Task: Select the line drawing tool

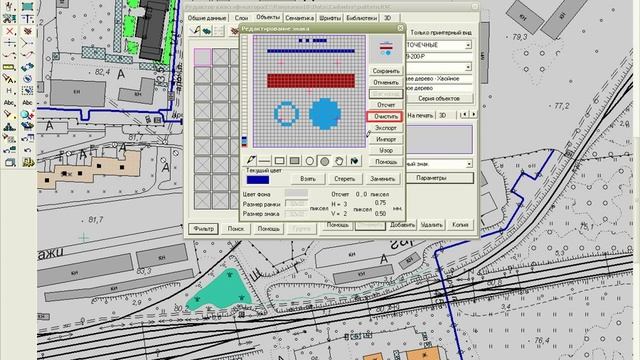Action: (265, 161)
